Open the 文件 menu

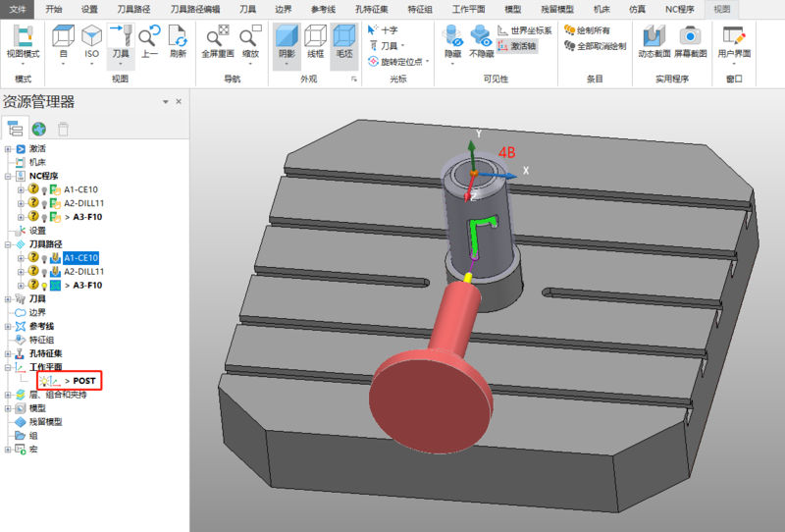(x=19, y=8)
